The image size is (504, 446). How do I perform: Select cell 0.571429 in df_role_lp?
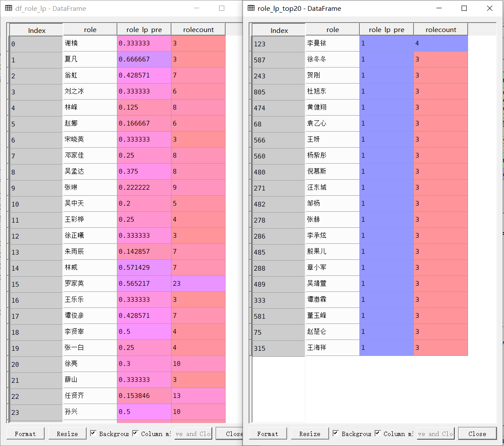click(x=144, y=268)
